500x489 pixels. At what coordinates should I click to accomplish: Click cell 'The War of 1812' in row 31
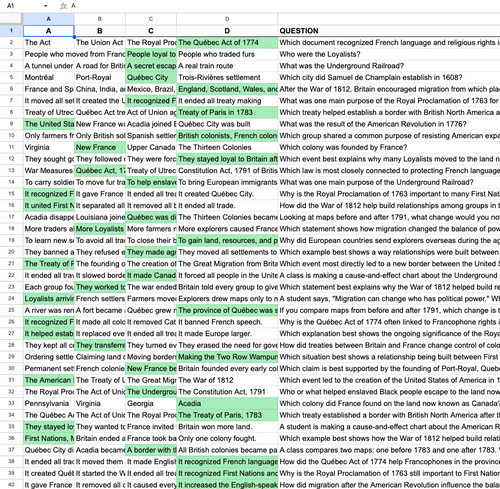227,380
